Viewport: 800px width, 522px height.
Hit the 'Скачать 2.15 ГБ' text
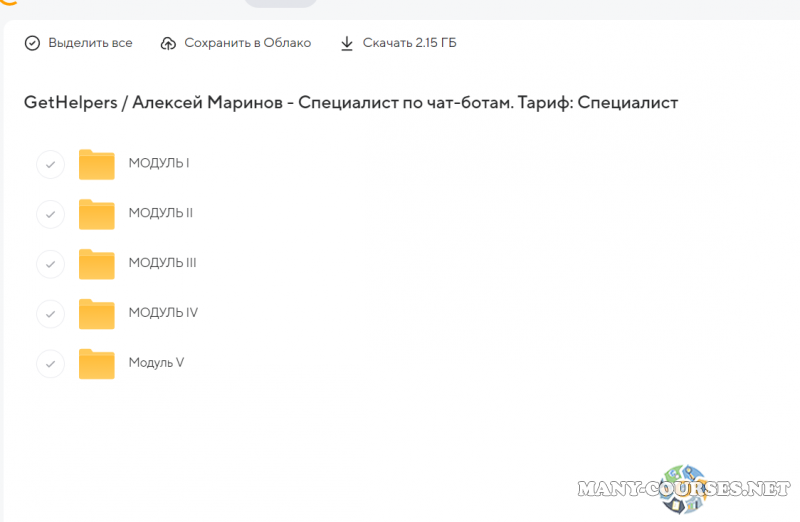(410, 43)
